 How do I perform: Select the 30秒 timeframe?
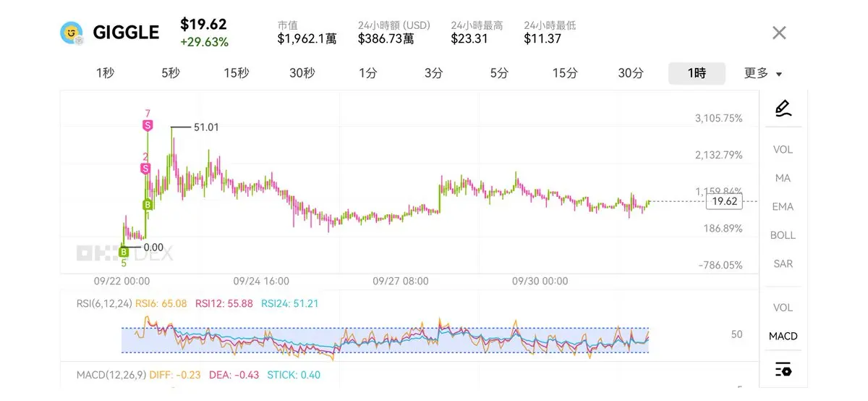point(302,73)
